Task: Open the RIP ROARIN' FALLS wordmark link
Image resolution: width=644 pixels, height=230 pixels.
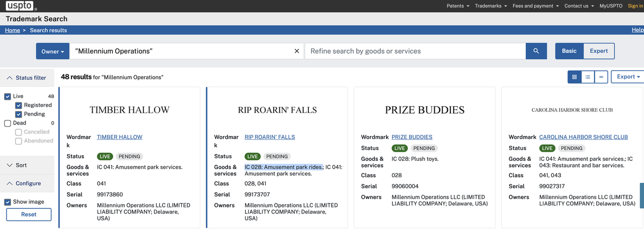Action: 270,137
